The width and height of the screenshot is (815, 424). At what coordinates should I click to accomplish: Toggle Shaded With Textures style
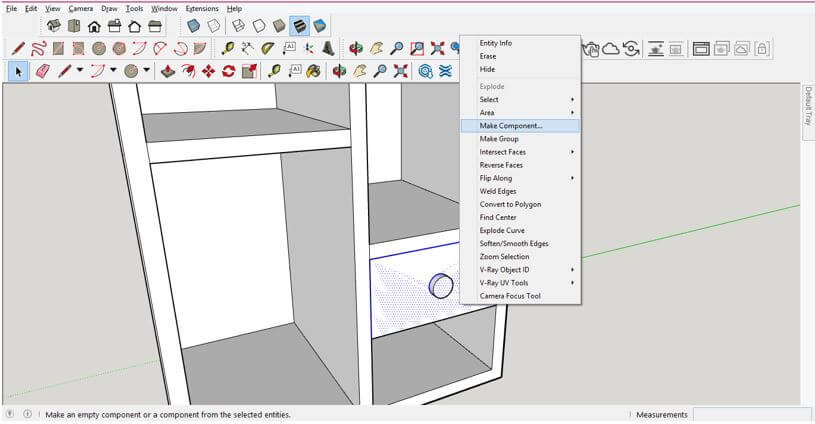300,25
